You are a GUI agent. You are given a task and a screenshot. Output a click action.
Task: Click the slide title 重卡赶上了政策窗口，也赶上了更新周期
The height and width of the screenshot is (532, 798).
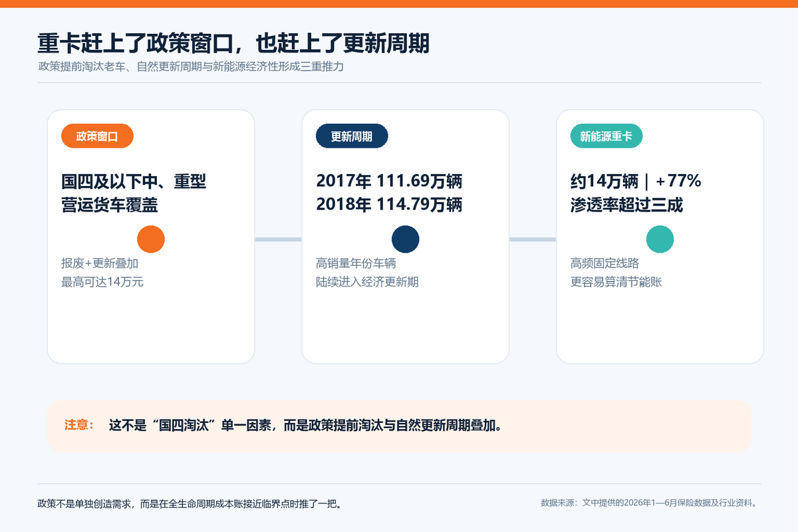(x=233, y=43)
